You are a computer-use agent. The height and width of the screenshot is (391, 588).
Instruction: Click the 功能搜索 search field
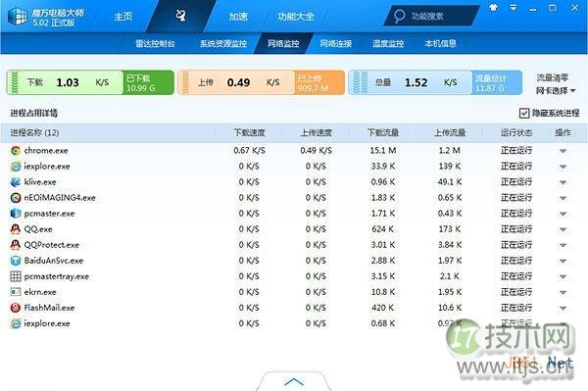432,16
